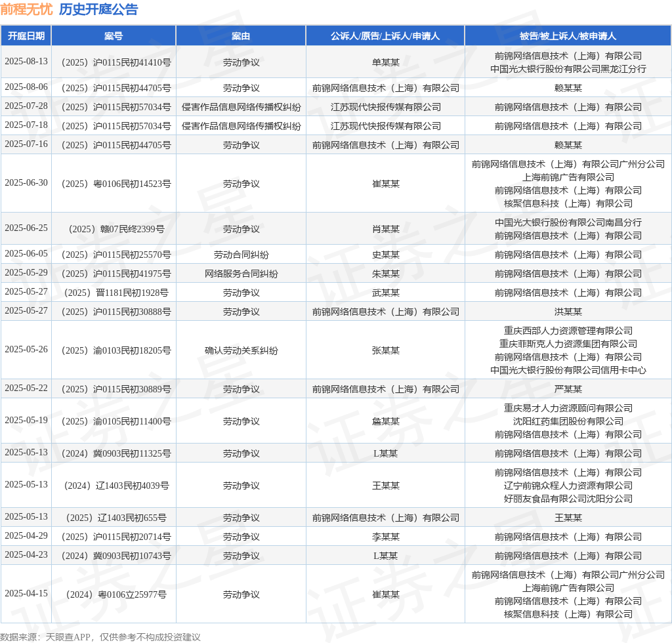Select case number (2025)粤0106民初14523号

[x=114, y=184]
